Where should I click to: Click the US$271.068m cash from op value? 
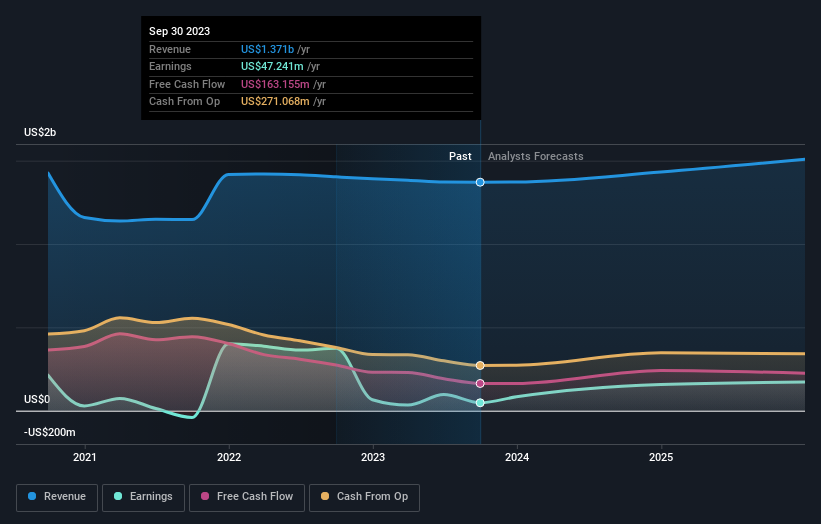pyautogui.click(x=275, y=102)
